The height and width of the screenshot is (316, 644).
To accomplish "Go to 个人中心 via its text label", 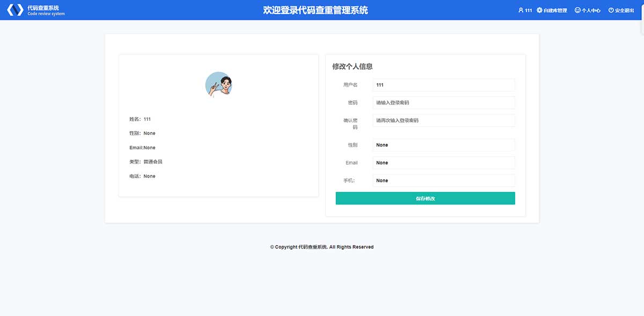I will tap(591, 10).
